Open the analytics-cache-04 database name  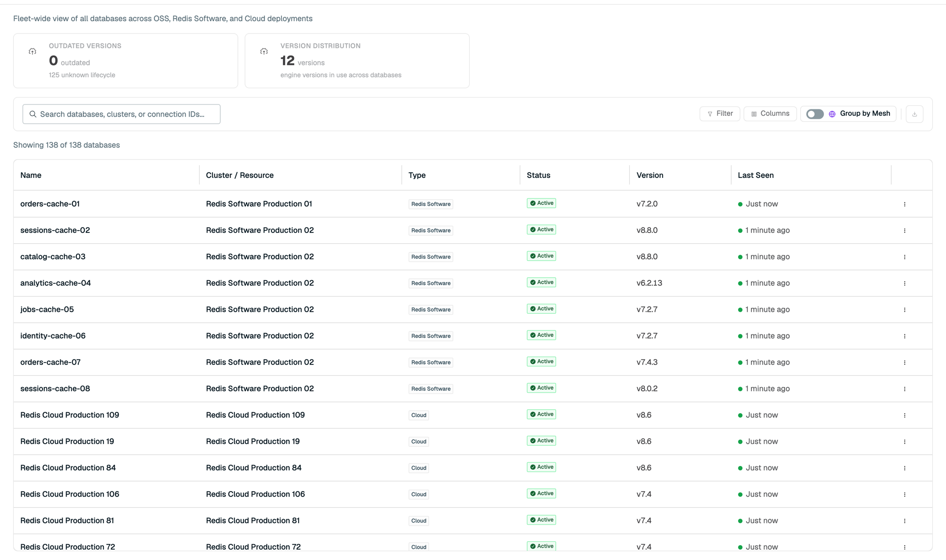click(x=56, y=283)
